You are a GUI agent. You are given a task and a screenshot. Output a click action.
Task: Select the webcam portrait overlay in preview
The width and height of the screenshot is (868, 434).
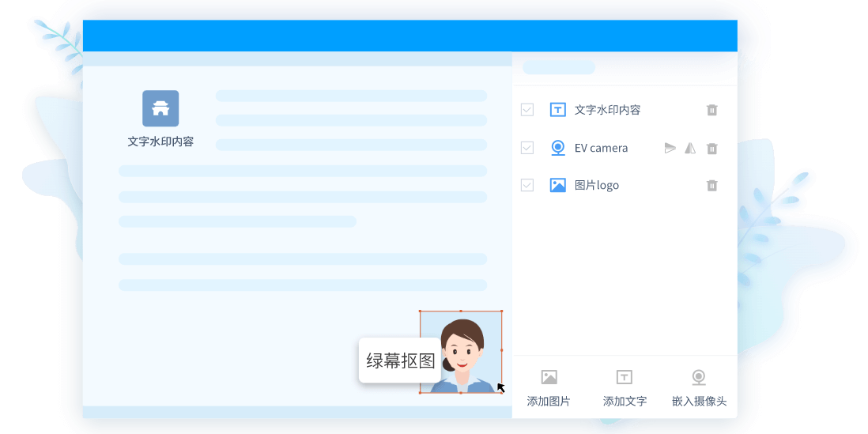tap(461, 352)
